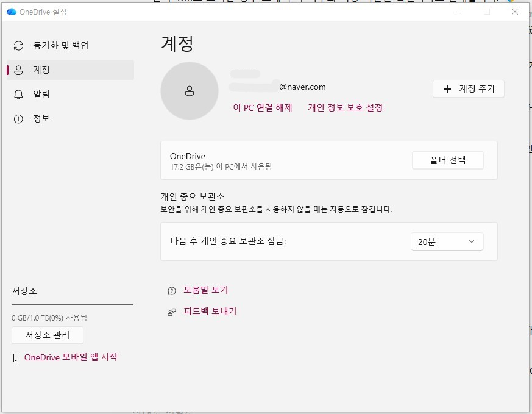532x414 pixels.
Task: Click the 이 PC 연결 해제 link
Action: (x=263, y=107)
